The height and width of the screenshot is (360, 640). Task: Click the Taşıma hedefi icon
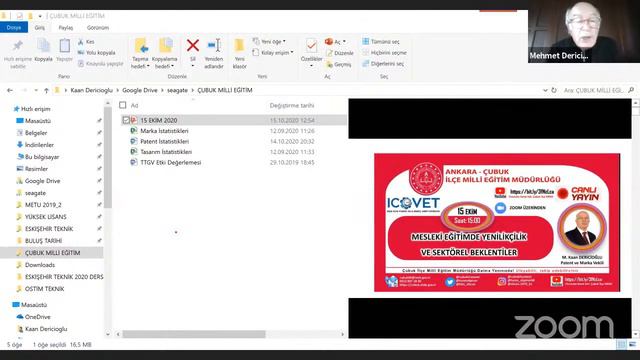141,46
